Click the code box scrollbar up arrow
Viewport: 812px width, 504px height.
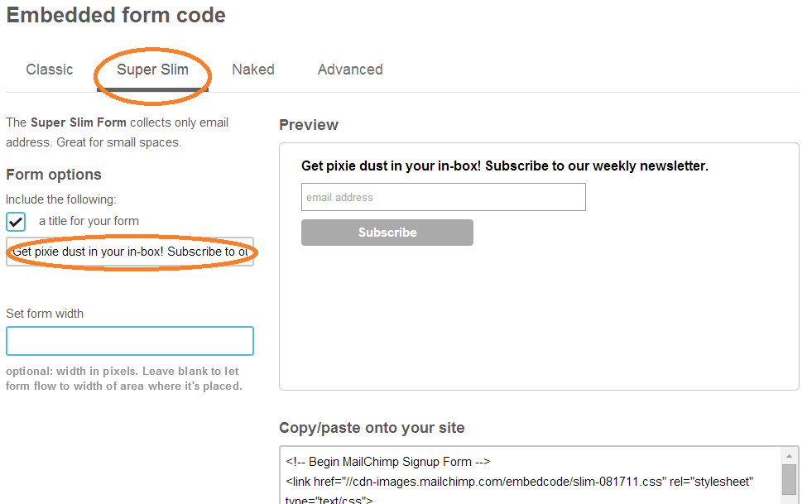pyautogui.click(x=789, y=456)
